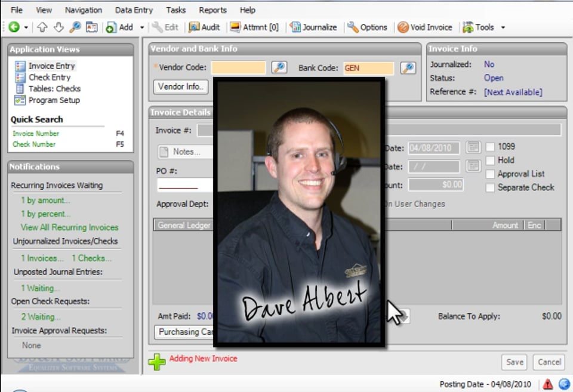Toggle the 1099 checkbox
This screenshot has height=392, width=573.
pos(490,147)
